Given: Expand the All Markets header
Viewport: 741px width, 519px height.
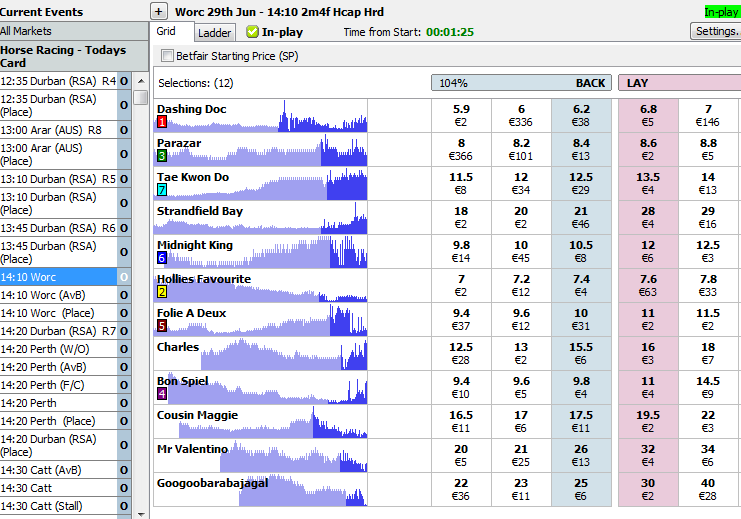Looking at the screenshot, I should tap(74, 31).
